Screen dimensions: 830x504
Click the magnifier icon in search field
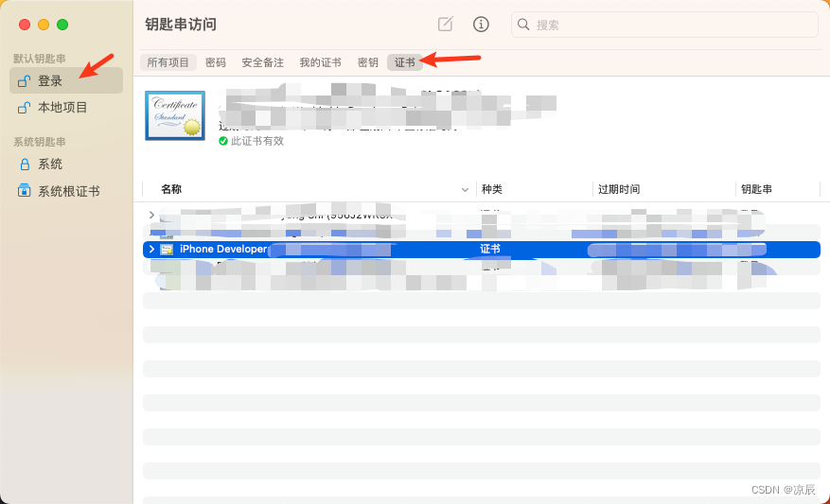point(523,25)
